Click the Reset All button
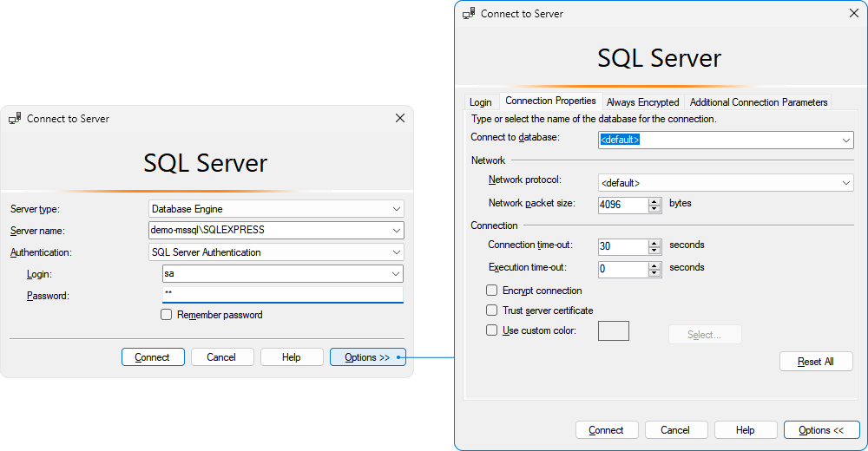The height and width of the screenshot is (451, 868). click(x=816, y=362)
